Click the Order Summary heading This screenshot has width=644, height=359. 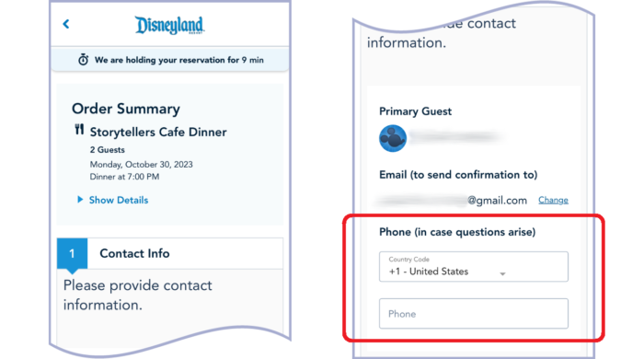click(126, 109)
